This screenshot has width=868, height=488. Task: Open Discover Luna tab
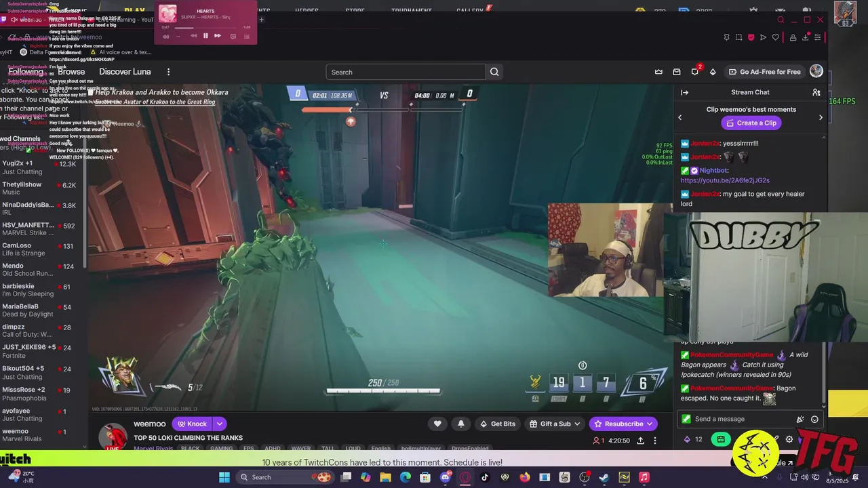click(125, 72)
